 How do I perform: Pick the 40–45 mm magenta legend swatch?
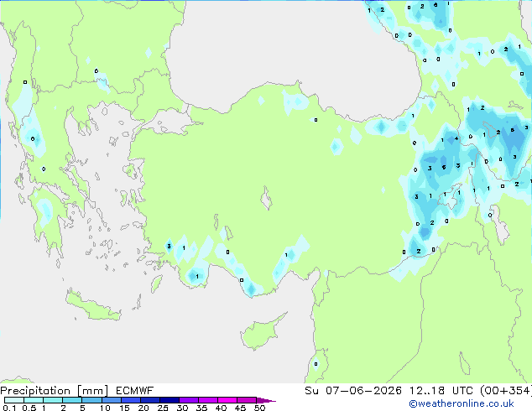click(227, 400)
